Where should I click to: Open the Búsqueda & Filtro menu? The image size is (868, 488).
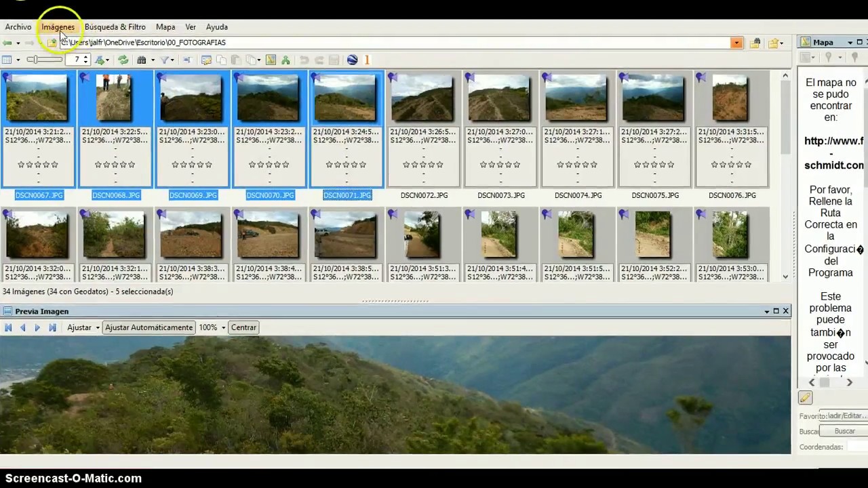[115, 27]
